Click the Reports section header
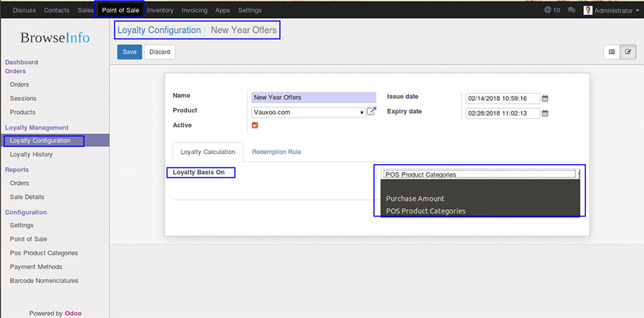The height and width of the screenshot is (318, 644). (17, 170)
